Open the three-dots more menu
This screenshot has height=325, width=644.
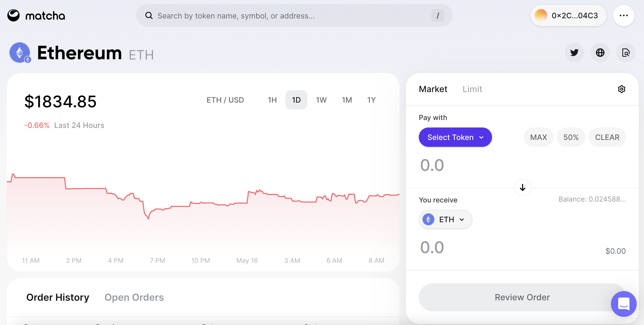624,15
